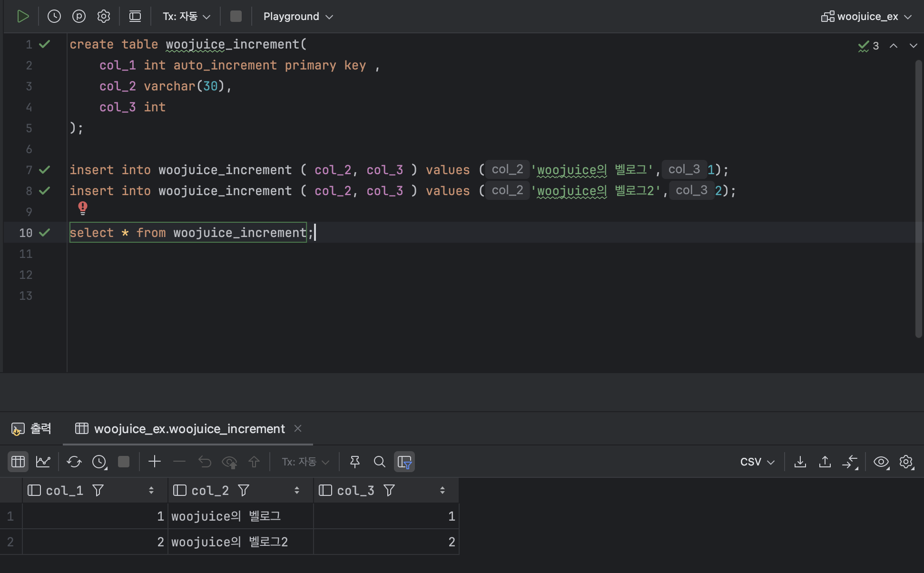924x573 pixels.
Task: Preview pending changes eye icon
Action: click(229, 462)
